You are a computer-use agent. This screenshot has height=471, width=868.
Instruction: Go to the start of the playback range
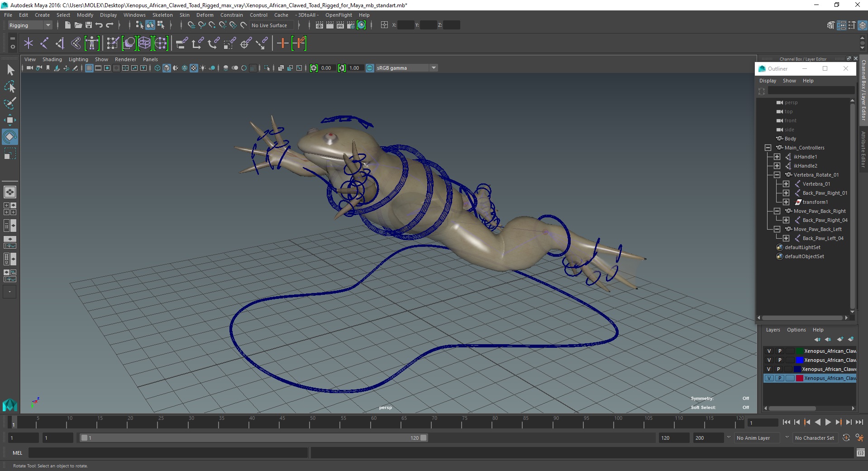(x=787, y=422)
